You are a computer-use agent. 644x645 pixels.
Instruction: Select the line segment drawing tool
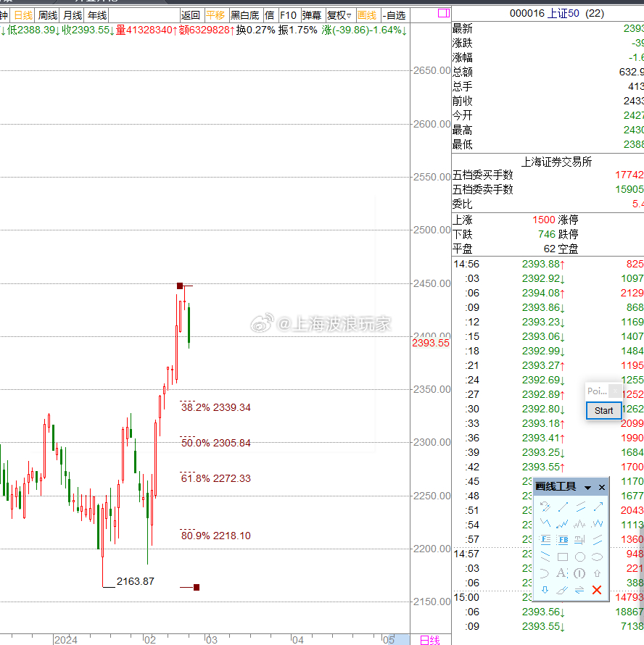pyautogui.click(x=563, y=506)
